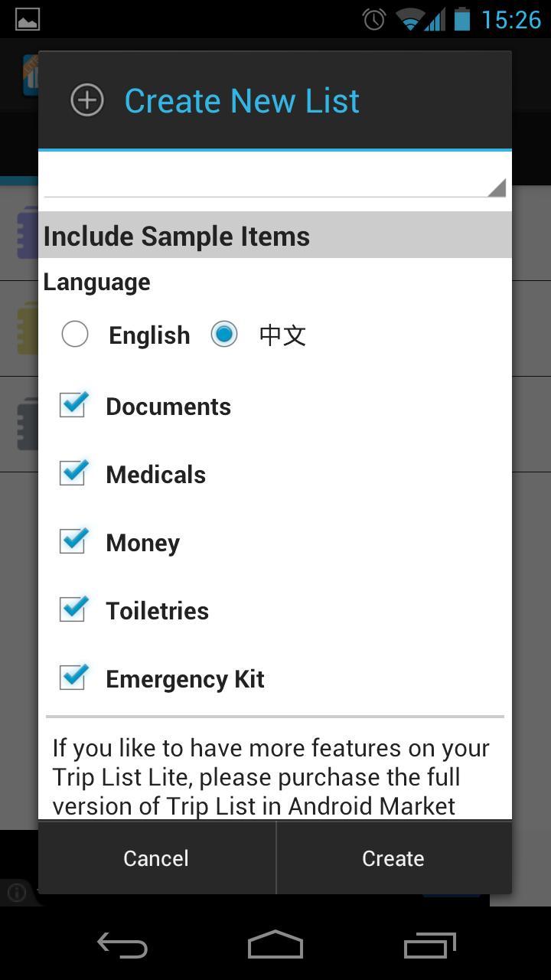Disable the Emergency Kit checkbox
551x980 pixels.
point(73,678)
